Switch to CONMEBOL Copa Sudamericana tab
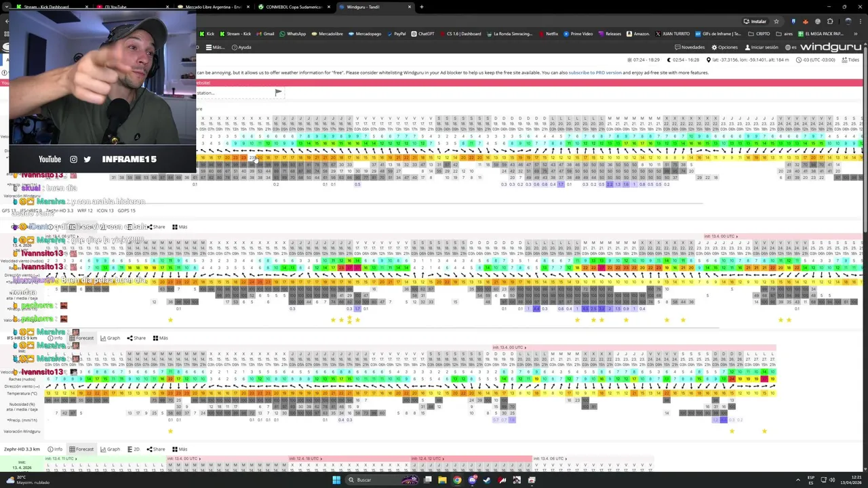This screenshot has height=488, width=868. click(294, 7)
